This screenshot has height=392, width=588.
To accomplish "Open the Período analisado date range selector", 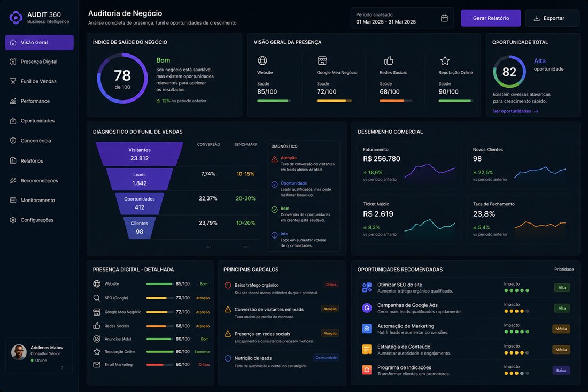I will pyautogui.click(x=402, y=18).
